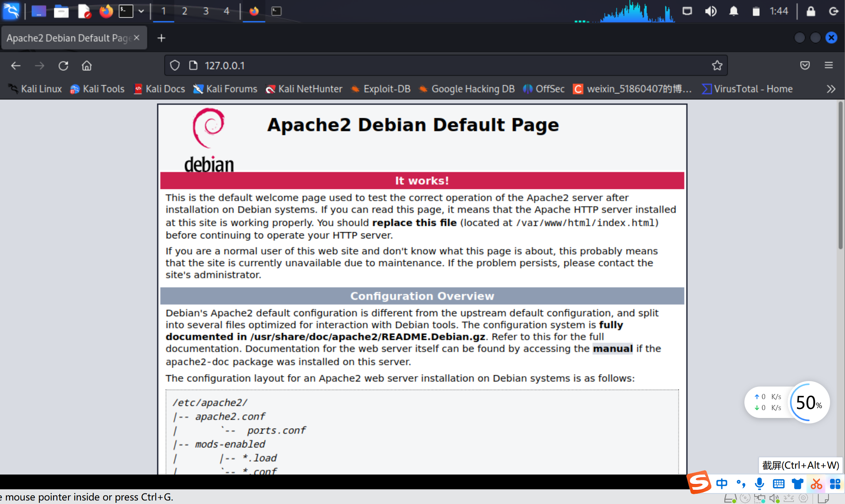Screen dimensions: 845x504
Task: Toggle the Chinese input mode button
Action: 722,484
